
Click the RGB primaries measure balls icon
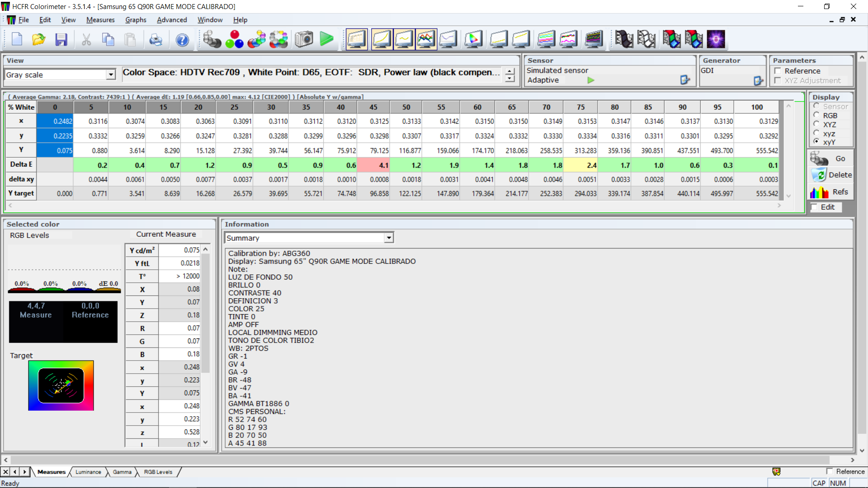pyautogui.click(x=234, y=40)
